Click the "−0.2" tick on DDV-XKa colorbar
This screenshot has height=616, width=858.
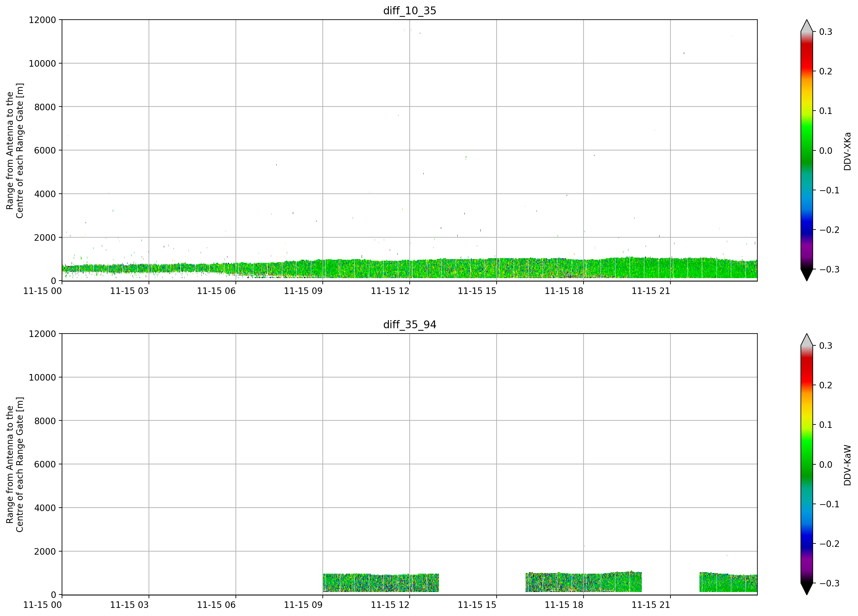829,230
